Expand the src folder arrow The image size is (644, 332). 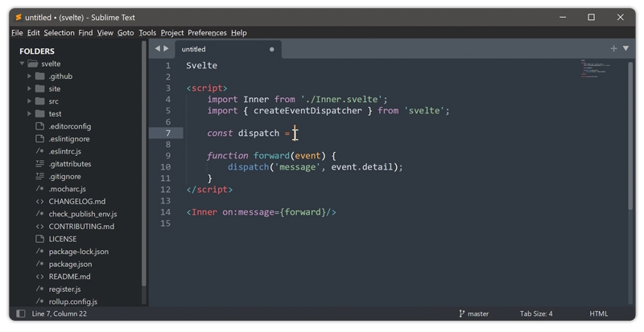[30, 101]
